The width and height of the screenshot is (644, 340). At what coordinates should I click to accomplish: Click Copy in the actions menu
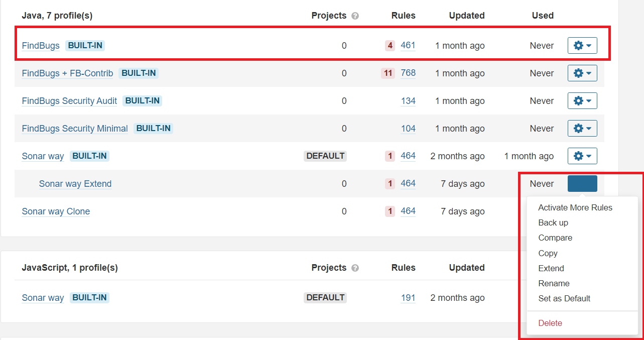(x=548, y=253)
